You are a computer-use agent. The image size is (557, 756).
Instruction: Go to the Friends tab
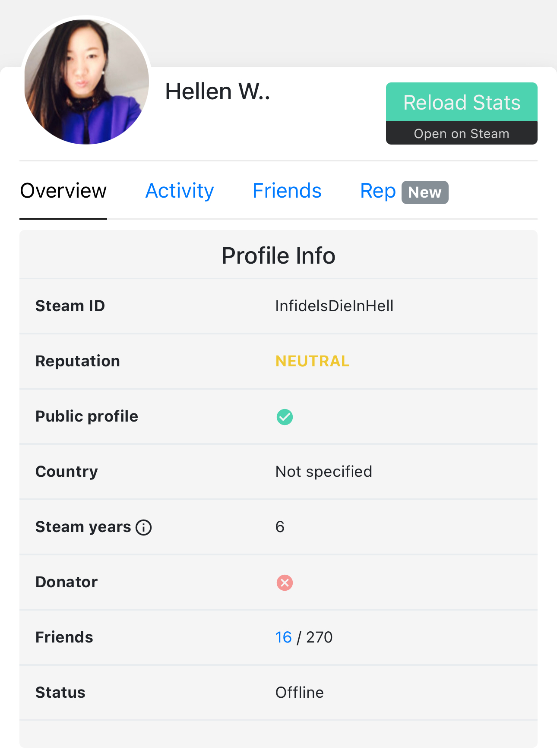click(x=287, y=191)
